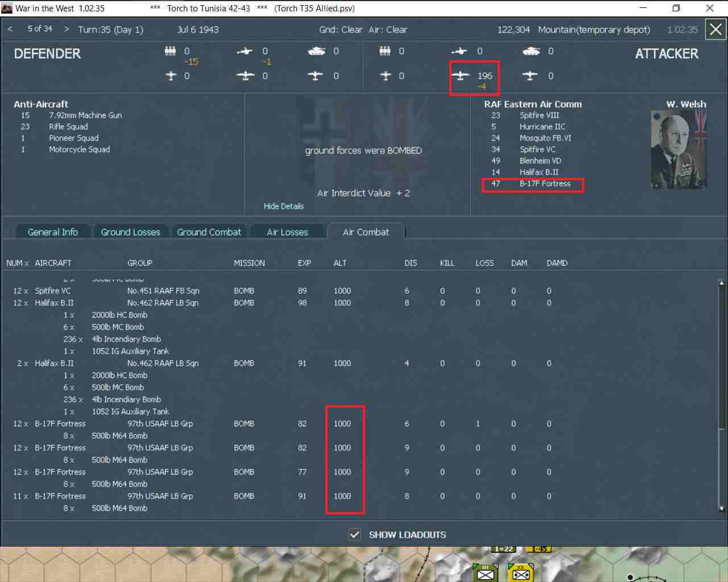Select the Air Combat tab
Screen dimensions: 728x582
tap(366, 232)
